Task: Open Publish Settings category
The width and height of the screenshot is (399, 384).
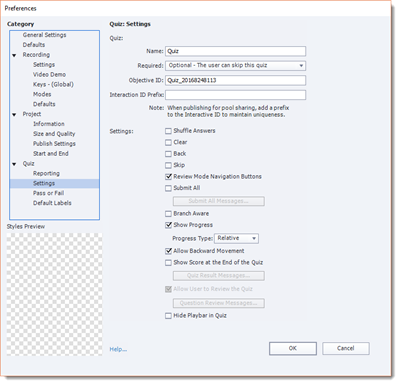Action: (x=54, y=144)
